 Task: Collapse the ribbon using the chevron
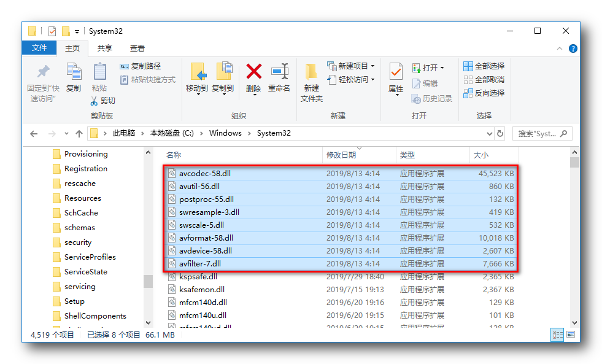pos(559,48)
